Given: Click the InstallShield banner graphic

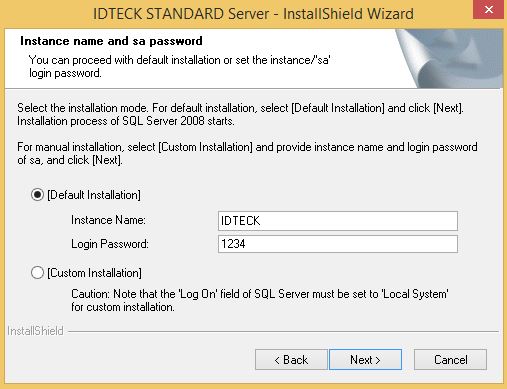Looking at the screenshot, I should click(450, 59).
